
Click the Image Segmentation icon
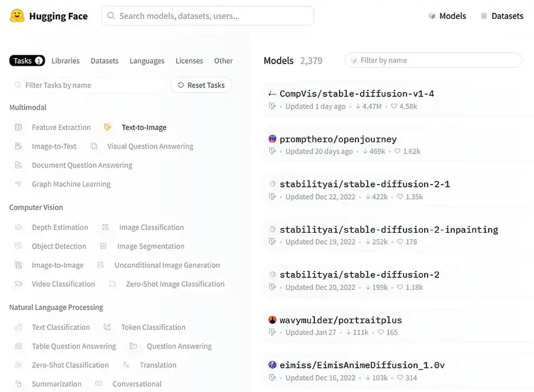click(x=103, y=246)
